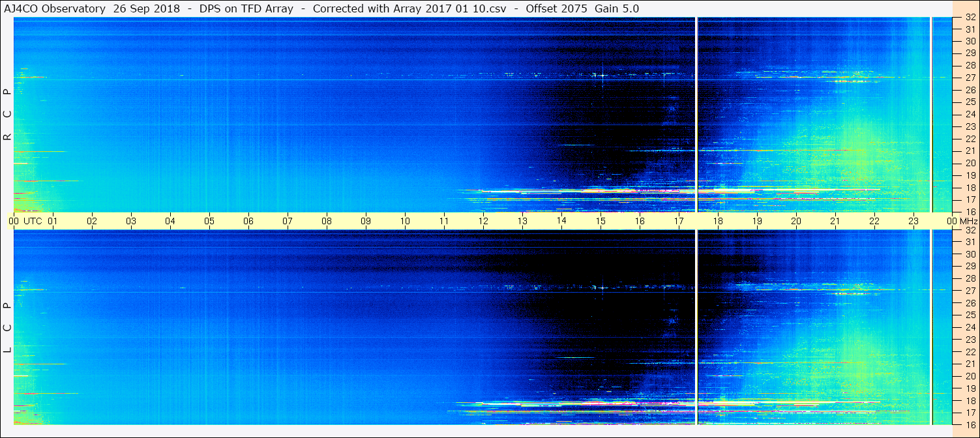Click the 29 MHz label on LCP frequency axis

pyautogui.click(x=970, y=267)
